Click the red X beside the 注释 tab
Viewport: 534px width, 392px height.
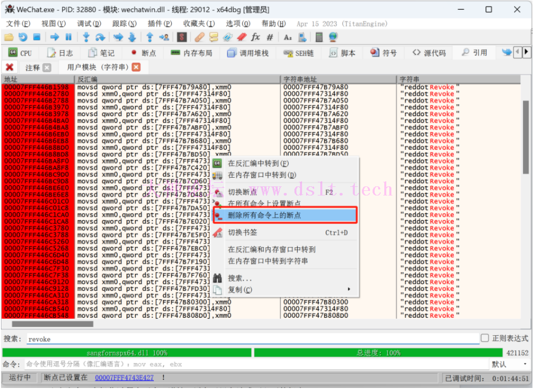10,67
